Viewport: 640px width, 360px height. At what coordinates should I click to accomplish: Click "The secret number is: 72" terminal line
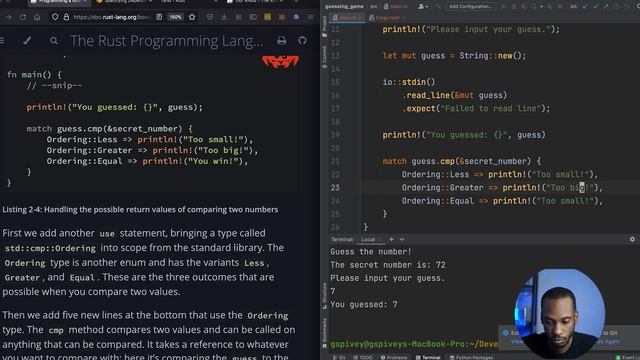(x=388, y=265)
